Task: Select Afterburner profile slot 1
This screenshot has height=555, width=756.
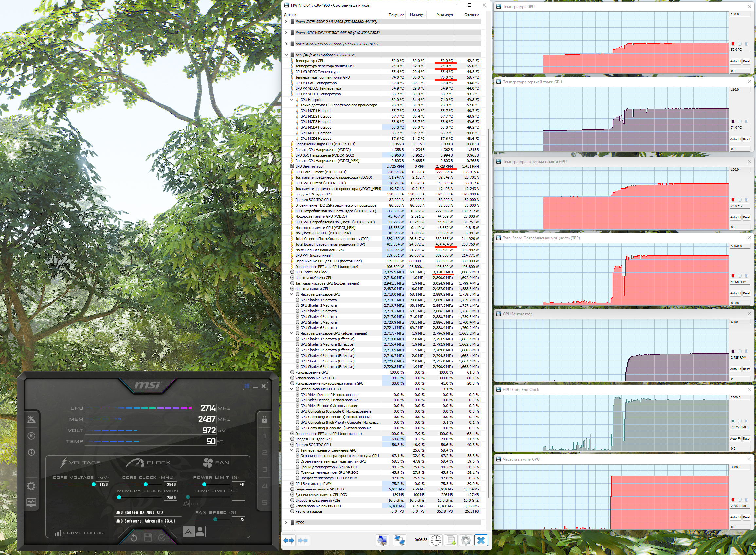Action: point(264,436)
